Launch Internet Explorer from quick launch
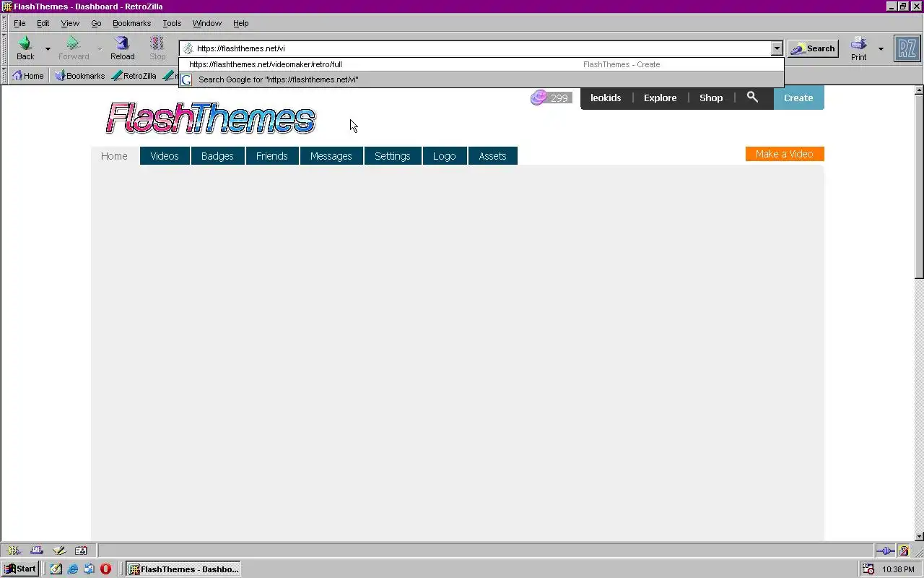 (x=73, y=569)
